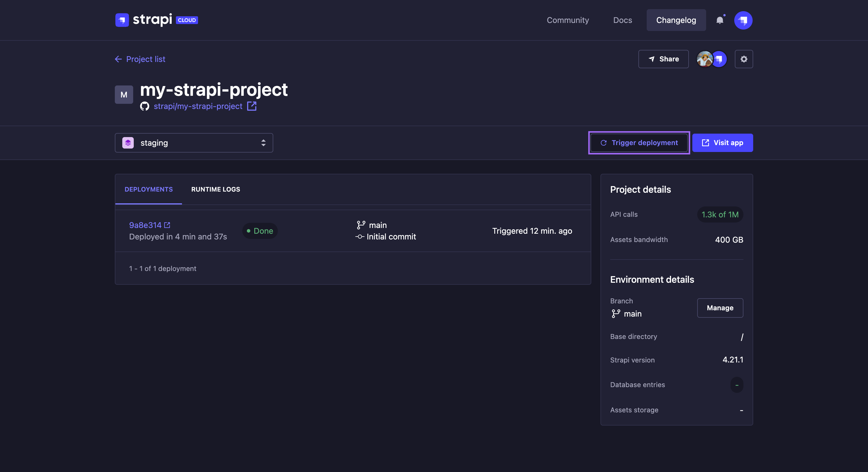Click the Trigger deployment icon button

click(x=603, y=142)
